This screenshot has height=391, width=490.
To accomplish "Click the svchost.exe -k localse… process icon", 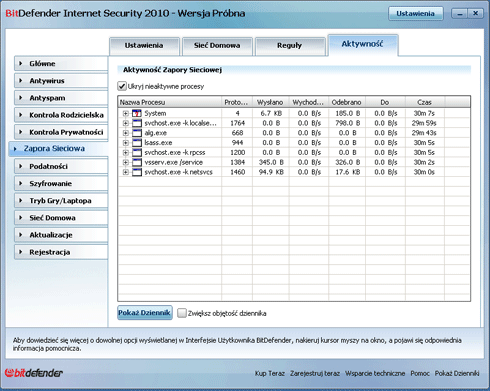I will pos(137,123).
